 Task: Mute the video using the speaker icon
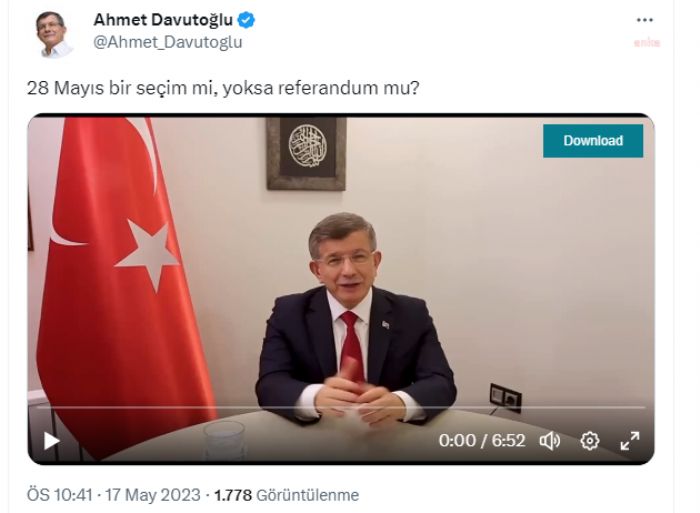(550, 441)
